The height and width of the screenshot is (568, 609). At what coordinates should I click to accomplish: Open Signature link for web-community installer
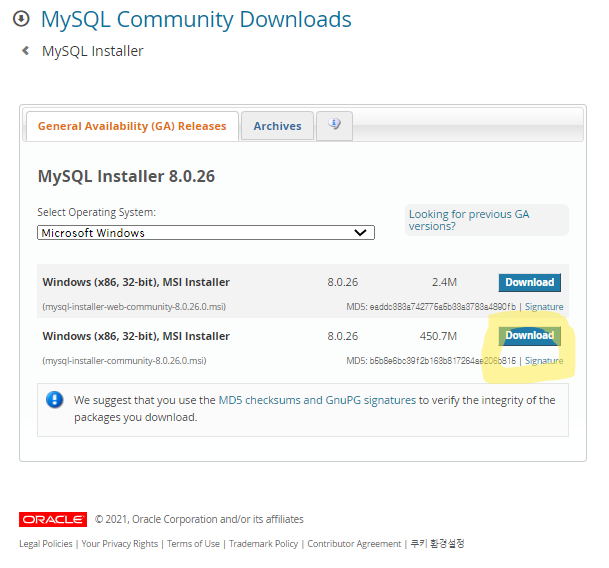pos(544,307)
